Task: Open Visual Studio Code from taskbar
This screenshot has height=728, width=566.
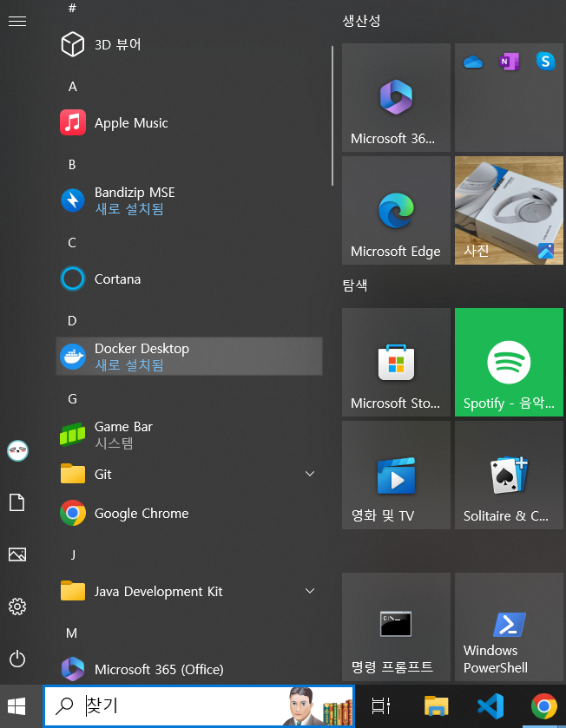Action: click(490, 706)
